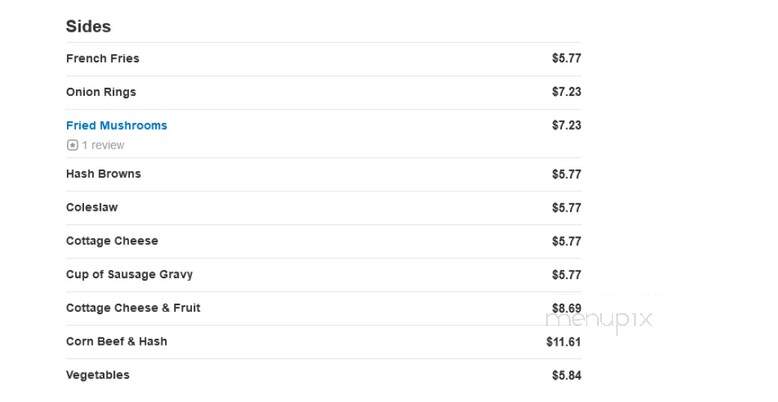Click the $5.77 French Fries price
This screenshot has width=778, height=402.
point(567,59)
